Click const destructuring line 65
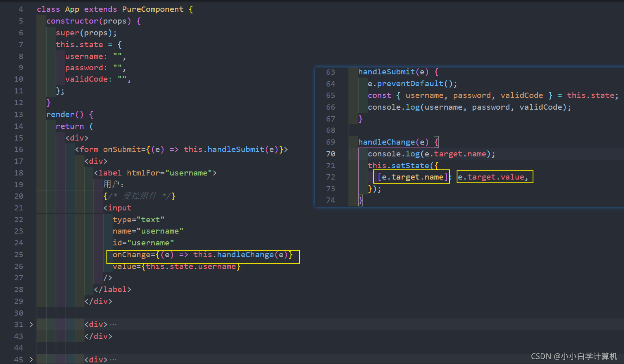This screenshot has width=624, height=364. coord(493,95)
